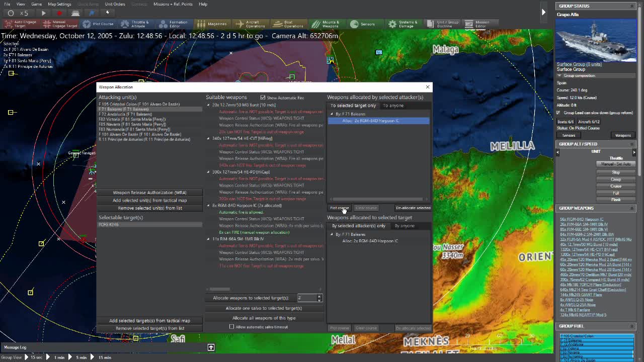Image resolution: width=644 pixels, height=362 pixels.
Task: Switch to the By anyone tab
Action: tap(405, 226)
